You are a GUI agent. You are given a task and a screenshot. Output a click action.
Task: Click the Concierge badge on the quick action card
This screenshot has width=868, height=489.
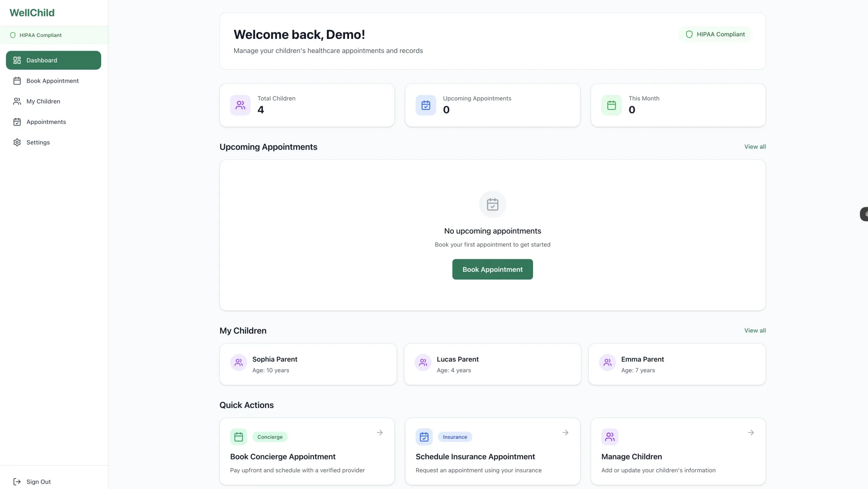(269, 437)
